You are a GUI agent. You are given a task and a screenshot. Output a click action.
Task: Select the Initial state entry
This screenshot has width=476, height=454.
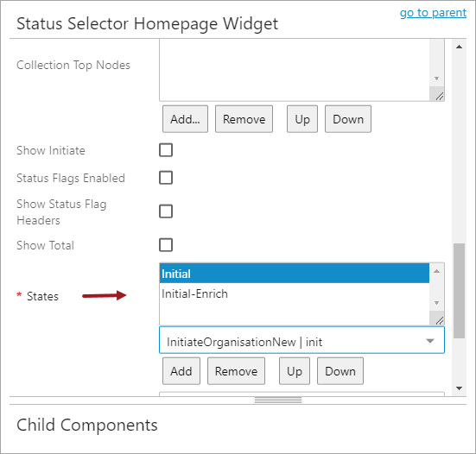point(295,274)
